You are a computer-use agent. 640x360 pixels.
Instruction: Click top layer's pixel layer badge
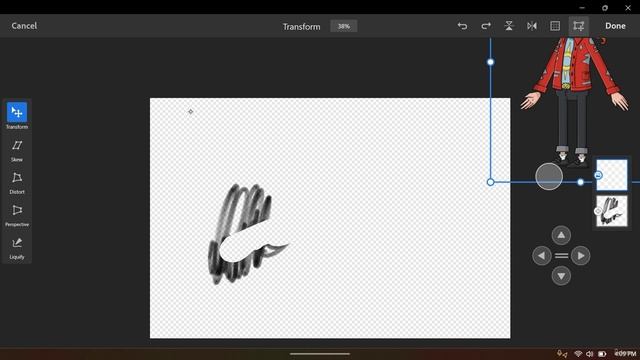point(598,175)
